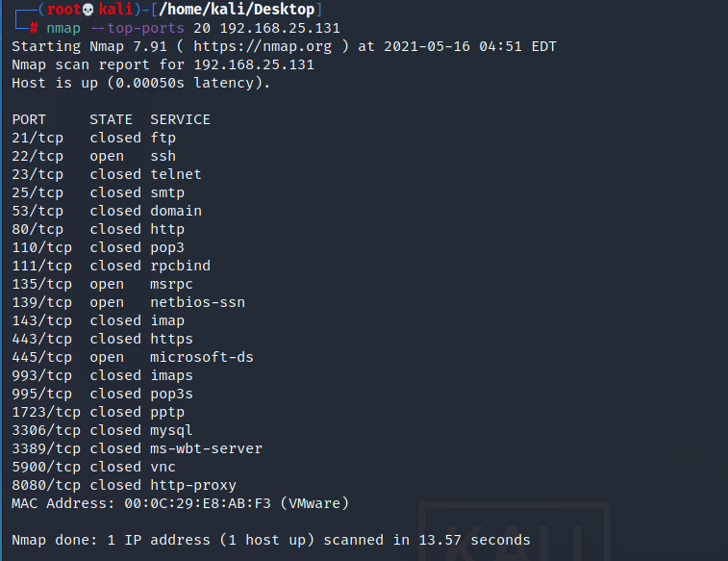Click the --top-ports option text
Image resolution: width=728 pixels, height=561 pixels.
[137, 28]
